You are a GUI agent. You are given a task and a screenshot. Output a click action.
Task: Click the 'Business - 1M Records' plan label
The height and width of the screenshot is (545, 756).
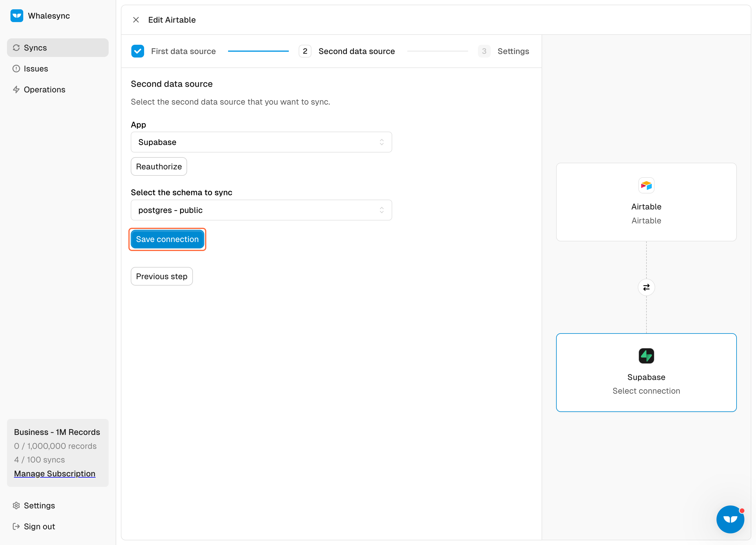click(x=57, y=432)
